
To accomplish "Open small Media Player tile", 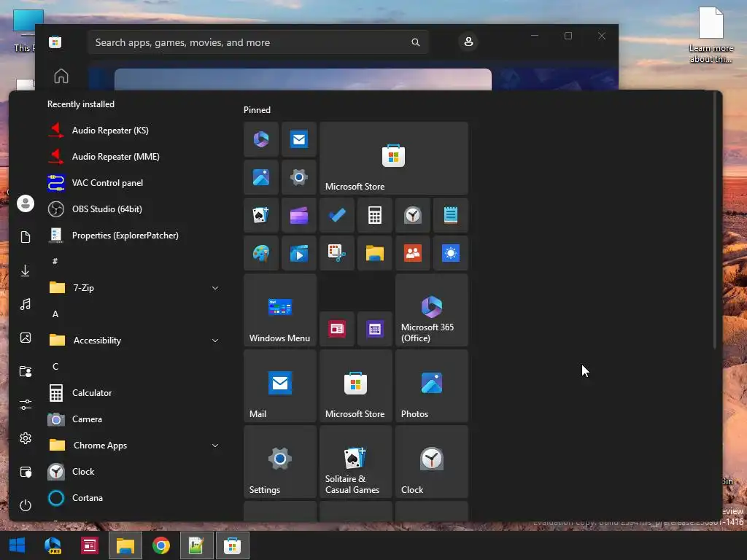I will [x=298, y=253].
